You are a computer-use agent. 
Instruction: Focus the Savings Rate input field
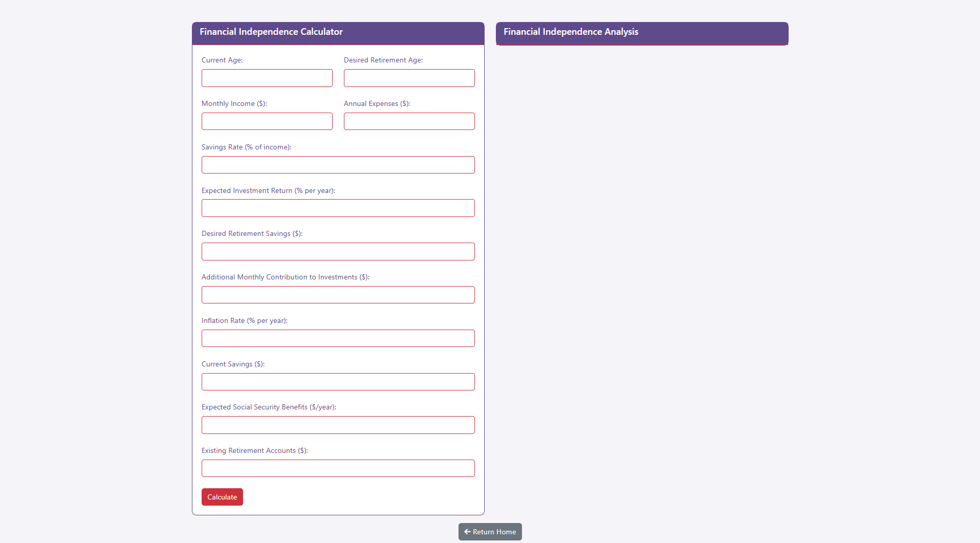tap(338, 165)
